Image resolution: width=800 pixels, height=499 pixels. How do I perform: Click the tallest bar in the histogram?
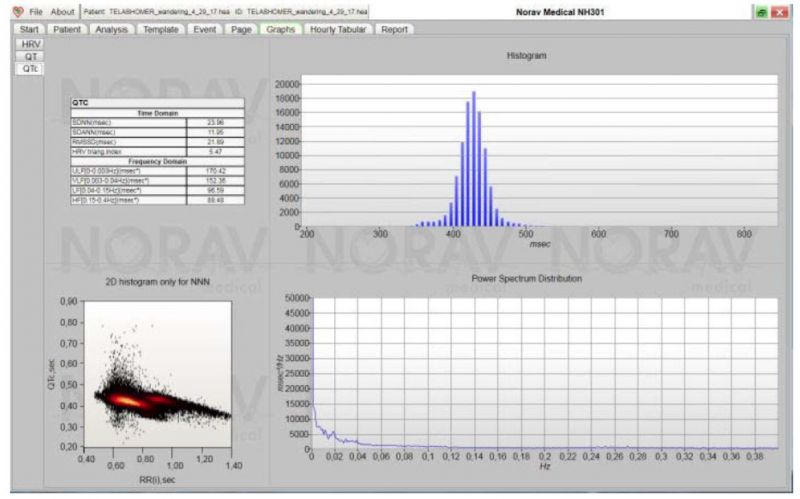474,159
